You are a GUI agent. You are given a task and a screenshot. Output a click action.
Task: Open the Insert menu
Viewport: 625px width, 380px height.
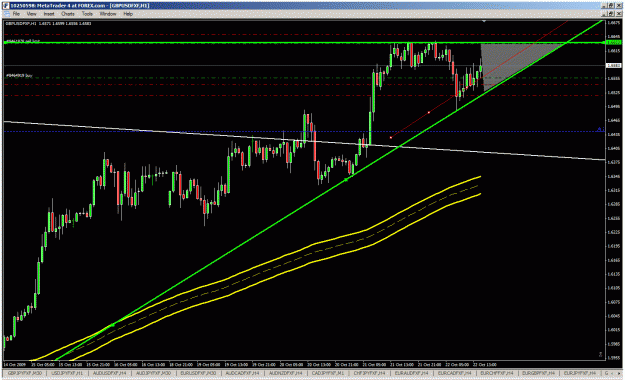click(49, 14)
